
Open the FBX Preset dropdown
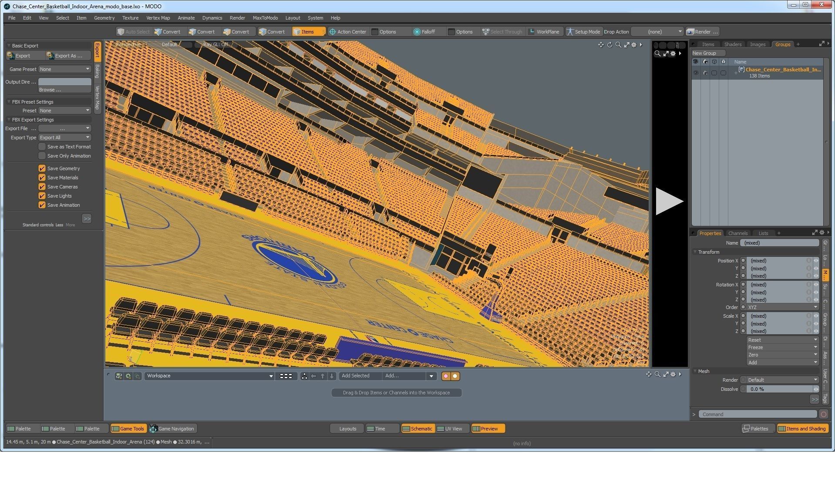tap(64, 111)
